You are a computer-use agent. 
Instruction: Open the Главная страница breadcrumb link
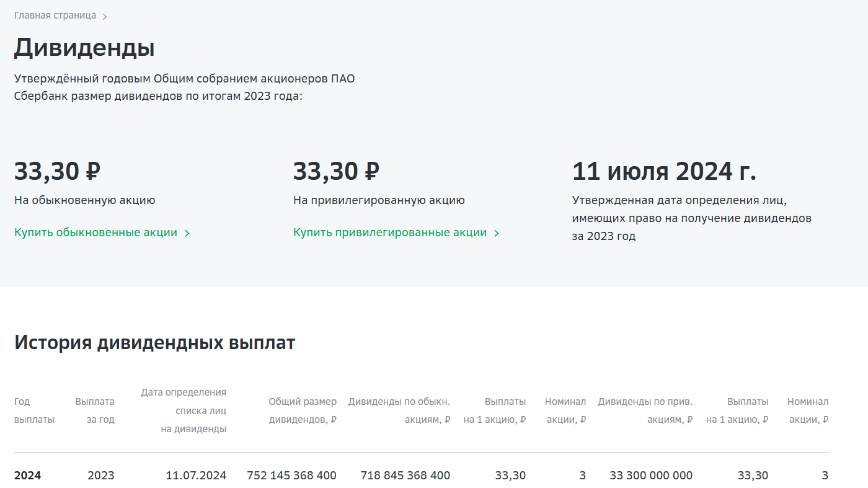tap(55, 16)
